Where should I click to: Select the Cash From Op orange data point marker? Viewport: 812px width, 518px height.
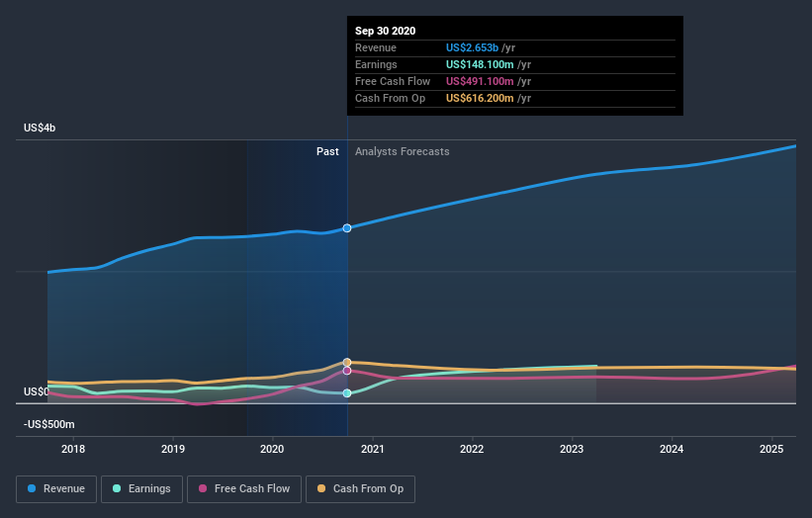347,362
